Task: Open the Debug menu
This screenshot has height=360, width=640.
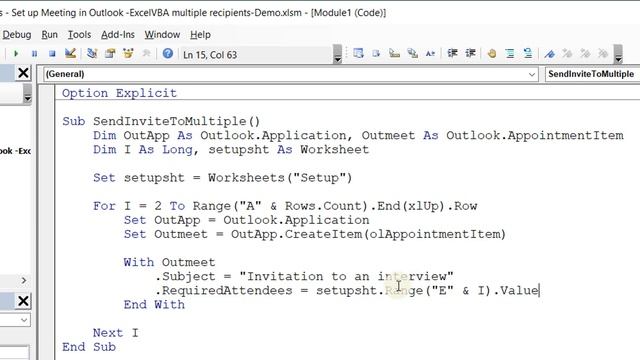Action: (x=17, y=35)
